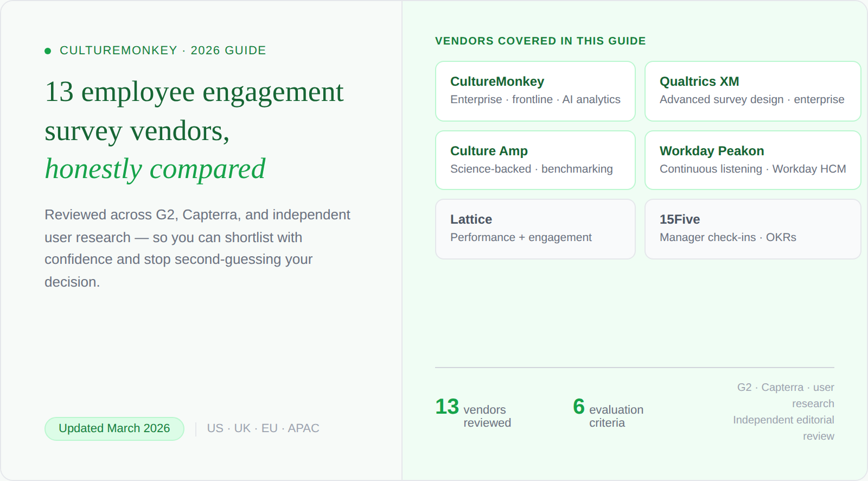Click the 'Reviewed across G2, Capterra' paragraph
Viewport: 868px width, 481px height.
(197, 248)
